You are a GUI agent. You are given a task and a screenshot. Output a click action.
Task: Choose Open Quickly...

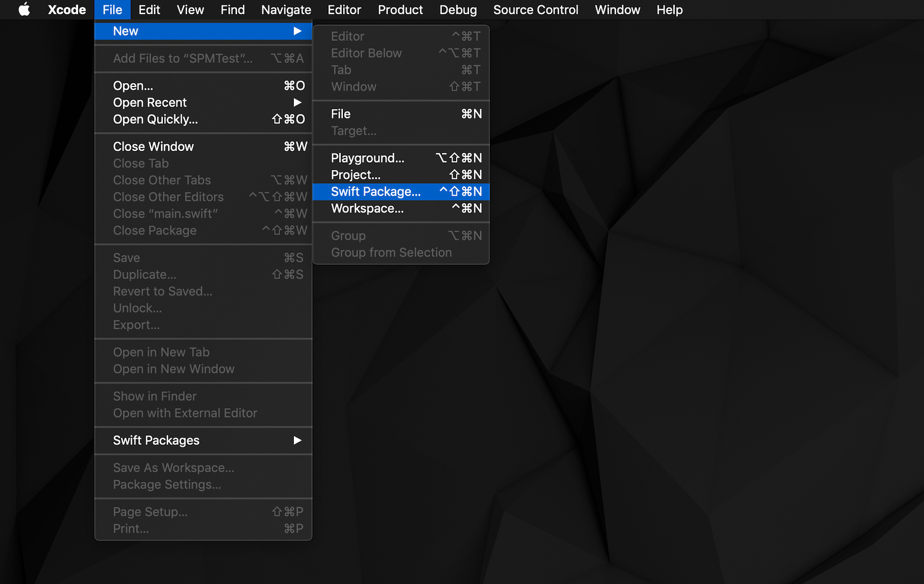pos(203,119)
